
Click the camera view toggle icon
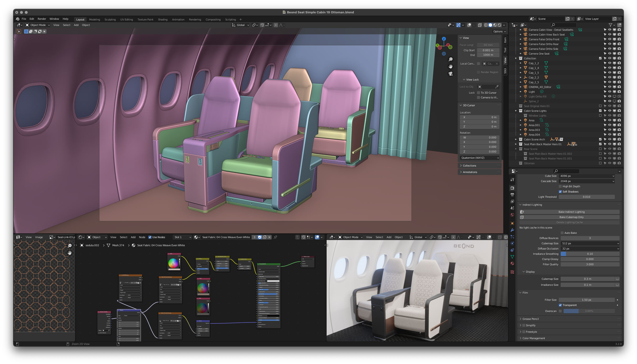pyautogui.click(x=450, y=74)
